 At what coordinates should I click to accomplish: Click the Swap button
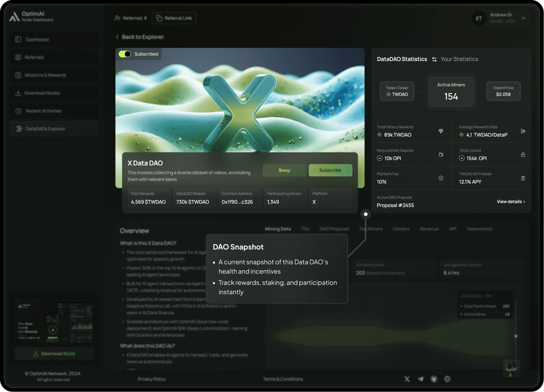click(x=284, y=170)
